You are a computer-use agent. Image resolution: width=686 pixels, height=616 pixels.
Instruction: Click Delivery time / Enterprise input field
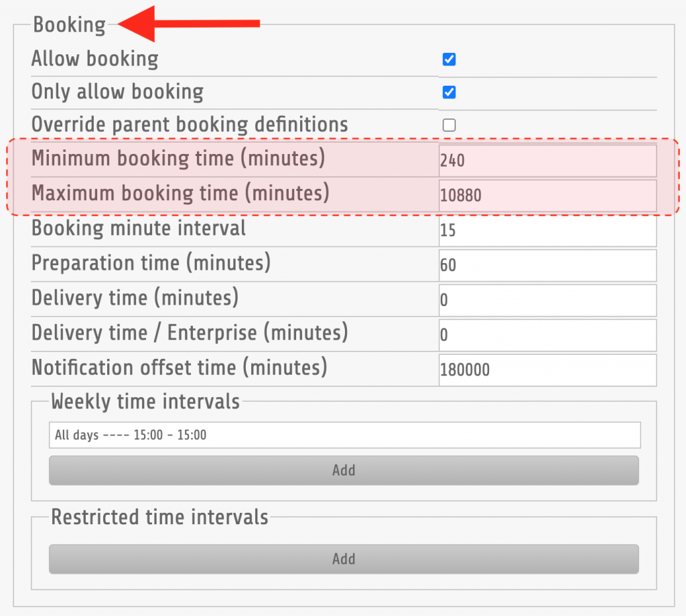tap(548, 335)
